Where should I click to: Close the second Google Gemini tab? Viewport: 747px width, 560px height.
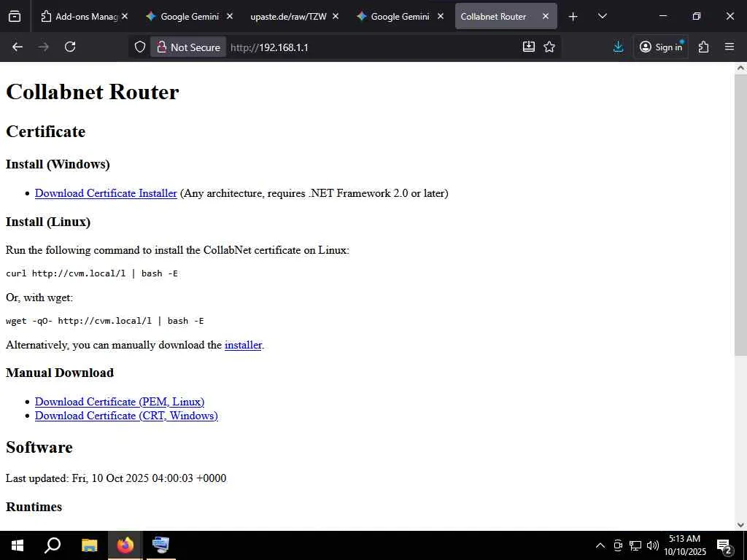440,16
